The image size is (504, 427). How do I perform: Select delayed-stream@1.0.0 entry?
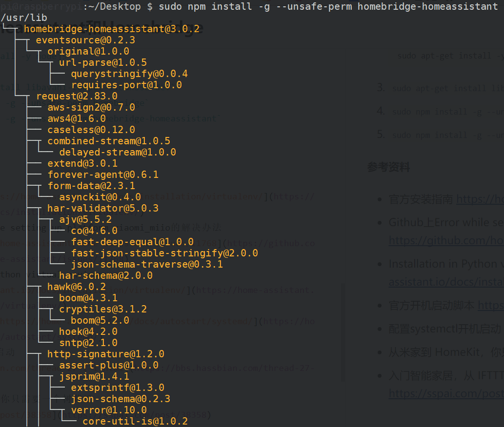pyautogui.click(x=118, y=152)
